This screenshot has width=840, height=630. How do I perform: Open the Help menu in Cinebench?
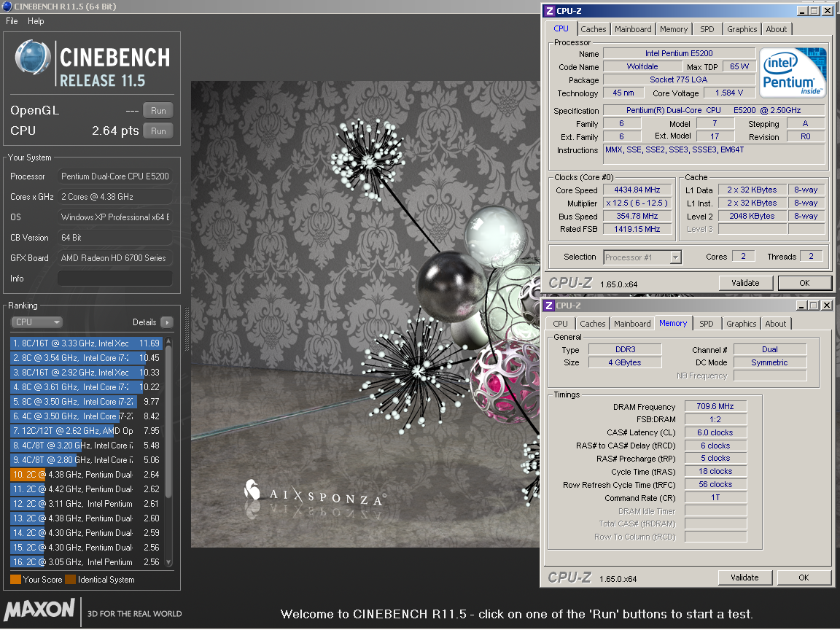[x=36, y=21]
